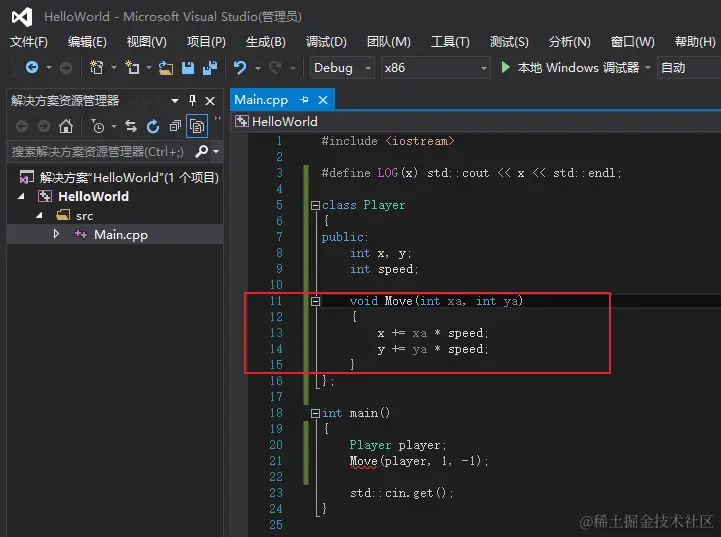
Task: Click the Collapse All icon in Solution Explorer
Action: coord(175,126)
